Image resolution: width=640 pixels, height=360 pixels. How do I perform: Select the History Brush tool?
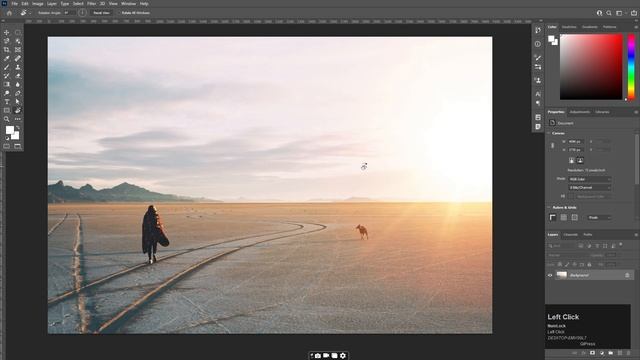coord(7,76)
